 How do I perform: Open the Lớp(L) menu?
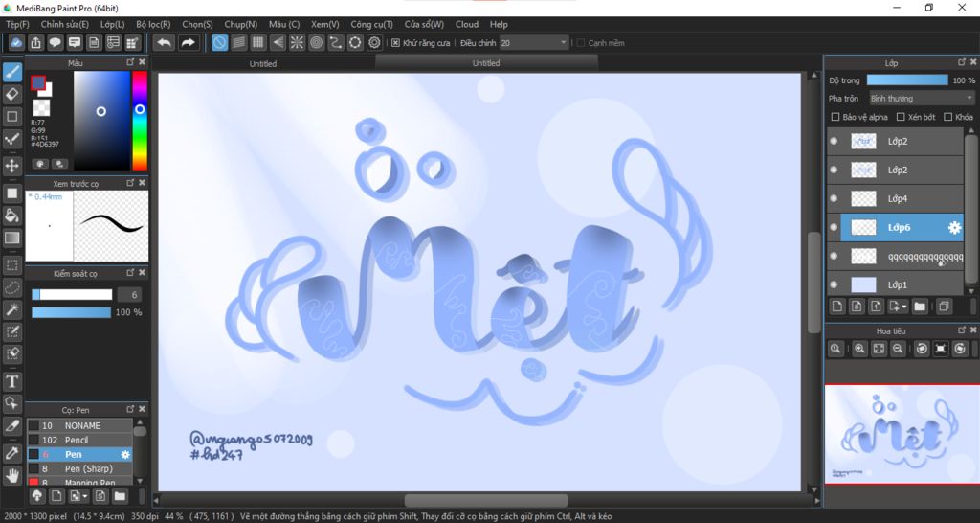113,24
